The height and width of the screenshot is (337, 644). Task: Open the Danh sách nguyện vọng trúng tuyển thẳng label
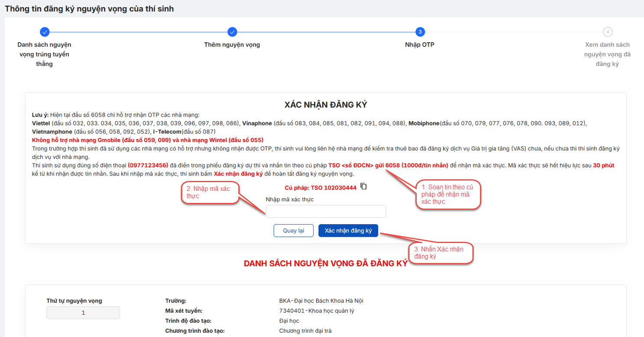[45, 54]
